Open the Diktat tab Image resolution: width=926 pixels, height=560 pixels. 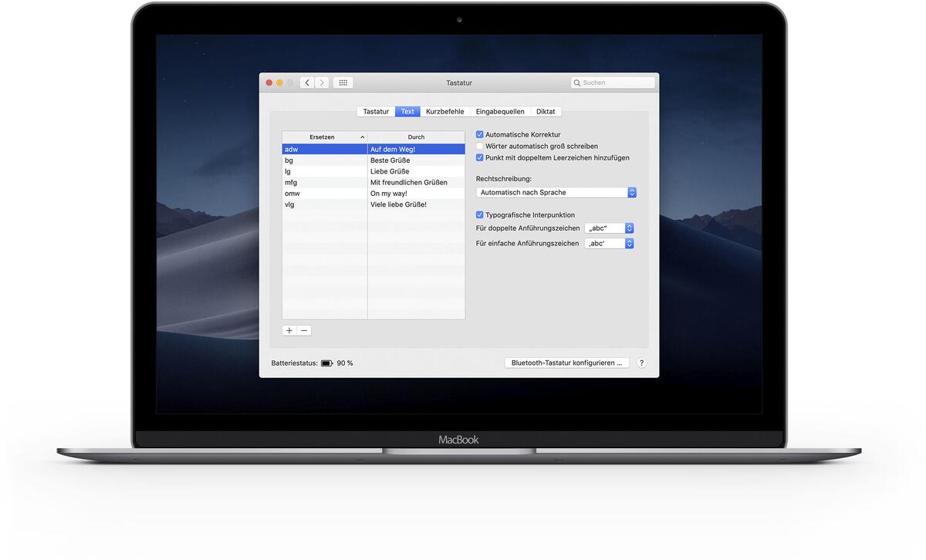545,111
